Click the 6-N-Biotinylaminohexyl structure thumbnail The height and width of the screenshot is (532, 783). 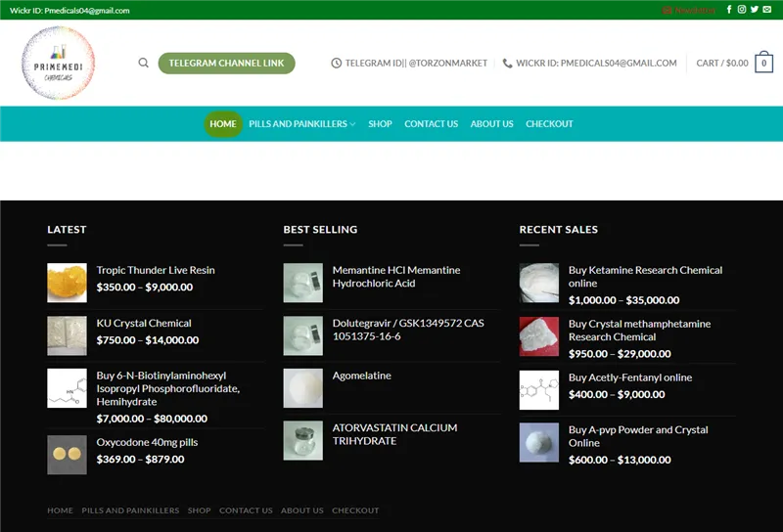[67, 388]
